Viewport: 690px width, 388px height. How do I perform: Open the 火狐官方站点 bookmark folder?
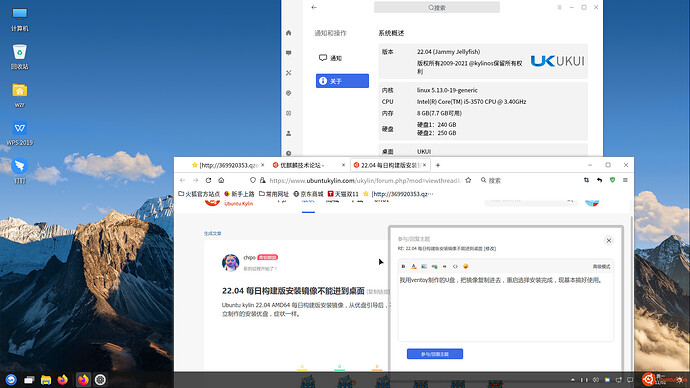(x=199, y=194)
